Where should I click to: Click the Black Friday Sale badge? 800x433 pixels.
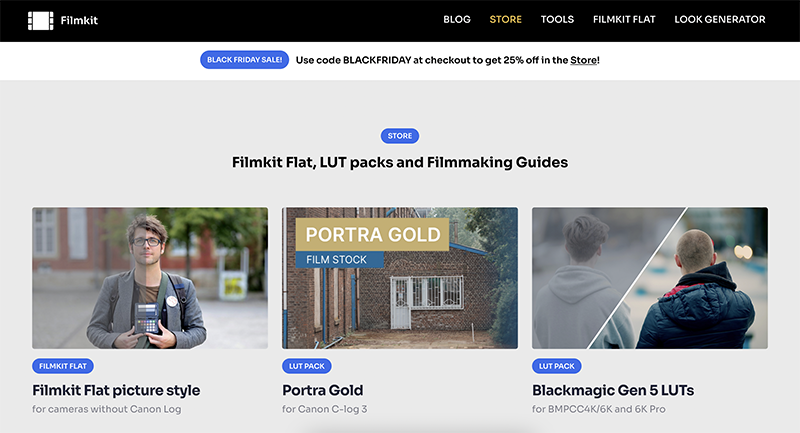tap(245, 60)
